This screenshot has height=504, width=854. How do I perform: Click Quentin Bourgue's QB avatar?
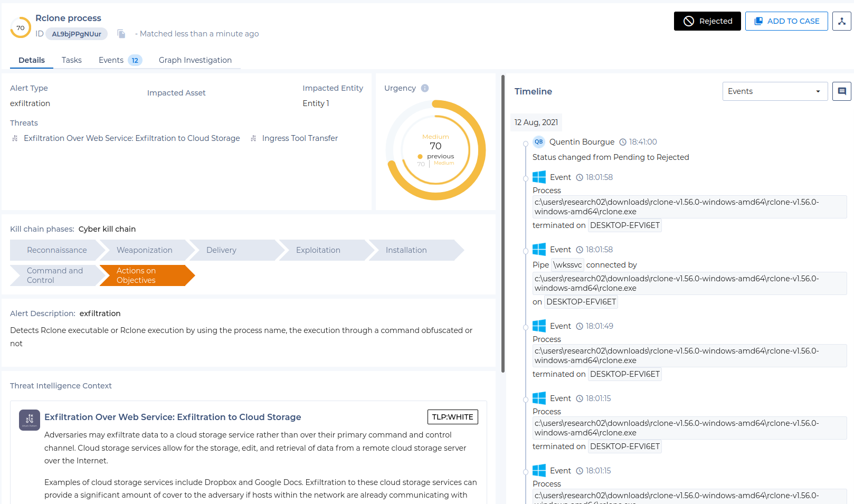tap(538, 142)
